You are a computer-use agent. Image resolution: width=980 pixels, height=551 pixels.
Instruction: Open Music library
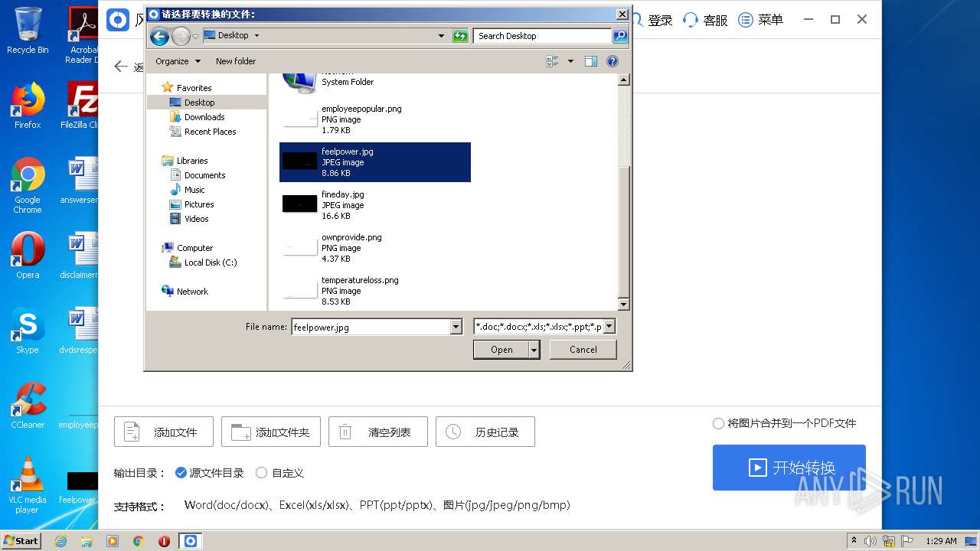click(x=194, y=190)
